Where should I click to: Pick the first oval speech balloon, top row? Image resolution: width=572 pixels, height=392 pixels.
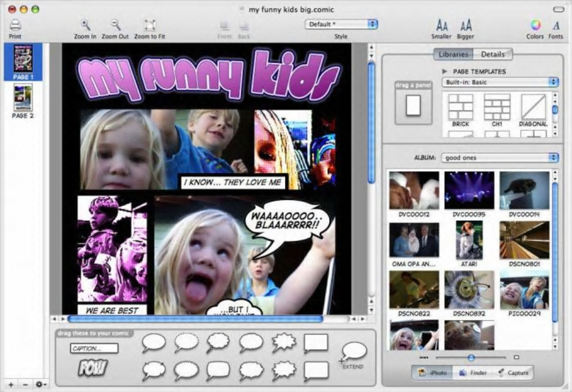coord(154,343)
